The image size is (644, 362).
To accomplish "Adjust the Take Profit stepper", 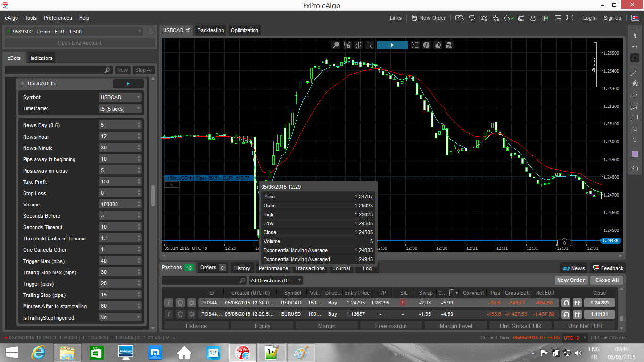I will (139, 182).
